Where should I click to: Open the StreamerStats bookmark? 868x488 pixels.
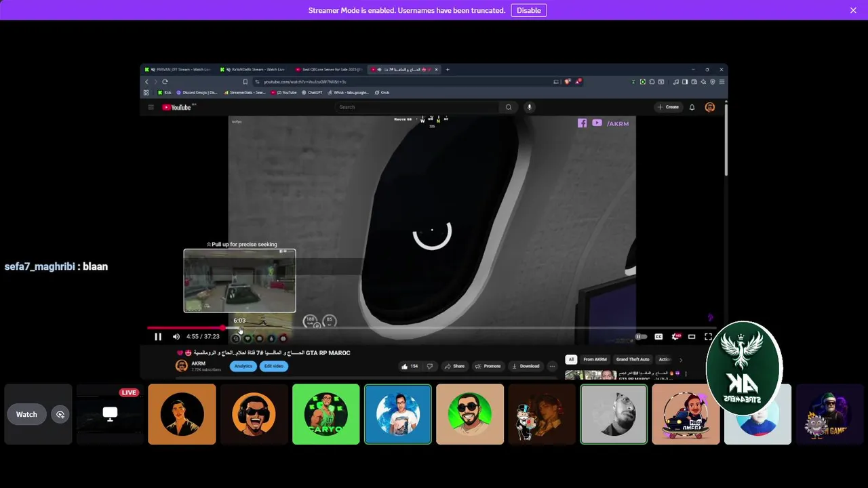pyautogui.click(x=245, y=92)
